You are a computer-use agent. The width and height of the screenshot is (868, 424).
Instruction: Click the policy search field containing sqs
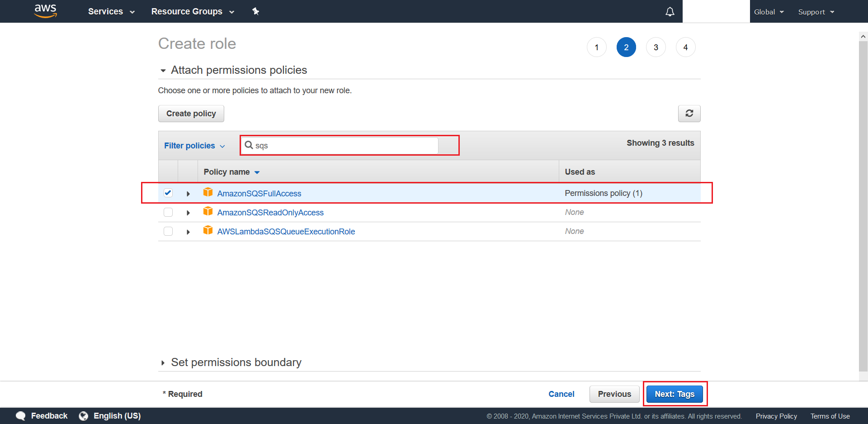tap(339, 145)
